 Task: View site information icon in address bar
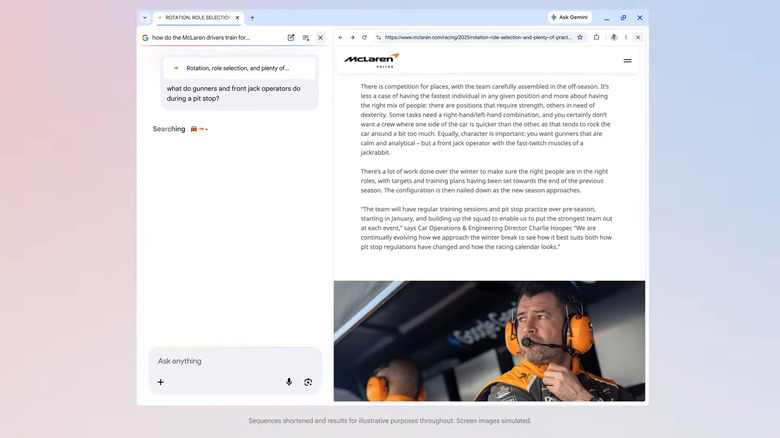point(379,37)
